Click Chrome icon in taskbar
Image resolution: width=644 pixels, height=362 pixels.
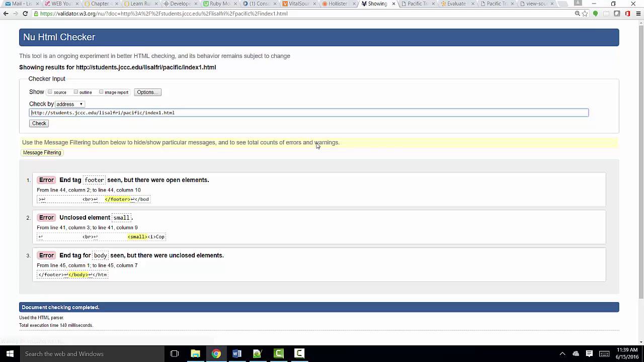pyautogui.click(x=216, y=353)
